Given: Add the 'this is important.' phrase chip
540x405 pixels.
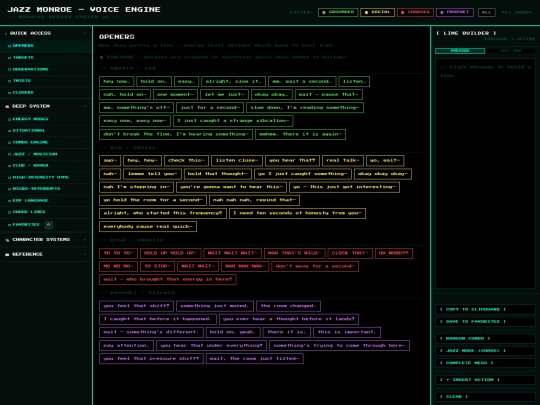Looking at the screenshot, I should pos(347,332).
